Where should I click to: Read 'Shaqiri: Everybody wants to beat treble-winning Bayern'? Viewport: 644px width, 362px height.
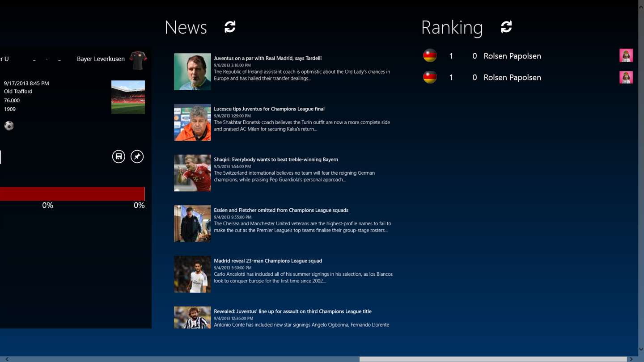(276, 159)
